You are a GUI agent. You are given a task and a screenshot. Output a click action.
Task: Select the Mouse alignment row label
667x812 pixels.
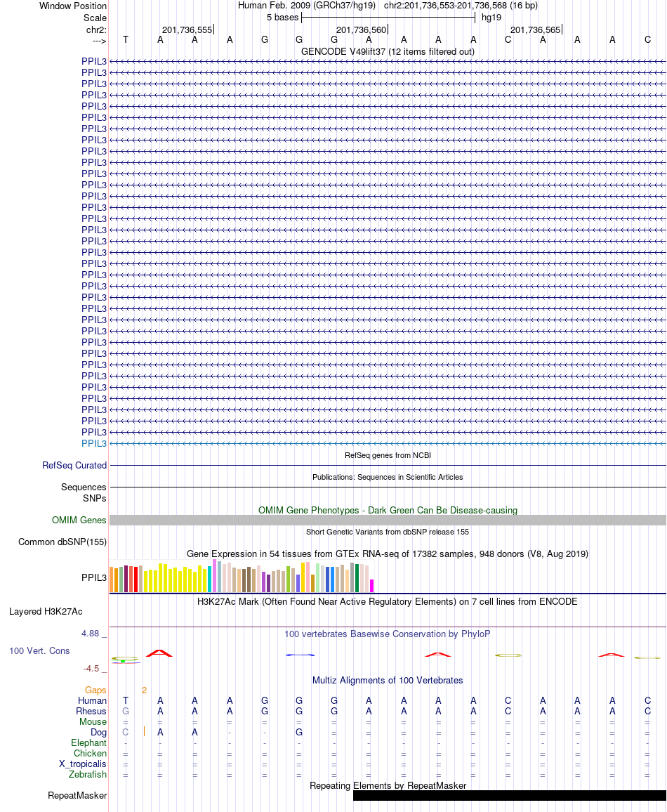[93, 721]
